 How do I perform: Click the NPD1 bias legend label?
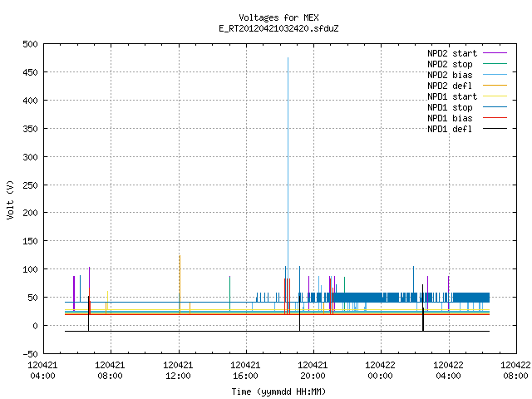coord(450,118)
